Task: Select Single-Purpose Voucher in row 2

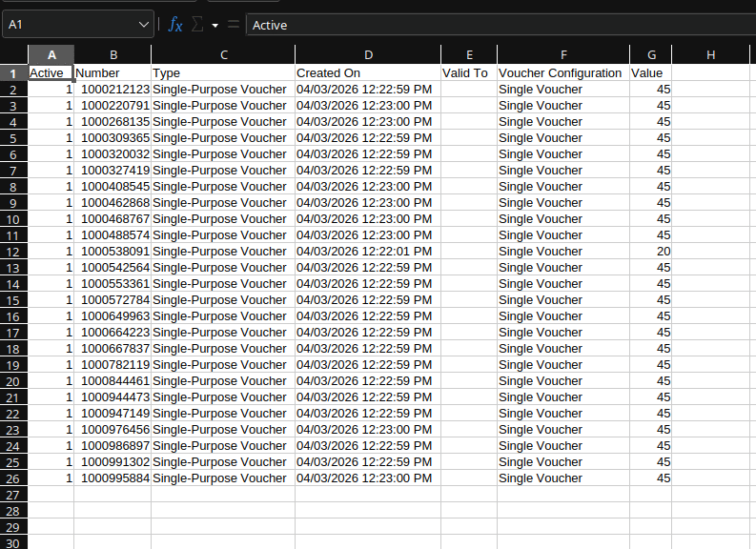Action: point(223,90)
